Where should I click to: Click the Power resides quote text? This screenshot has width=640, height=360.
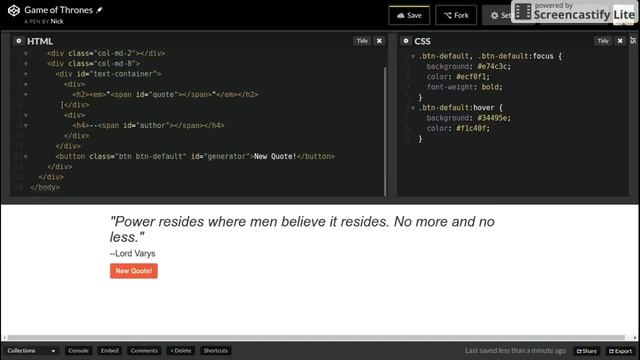(302, 229)
